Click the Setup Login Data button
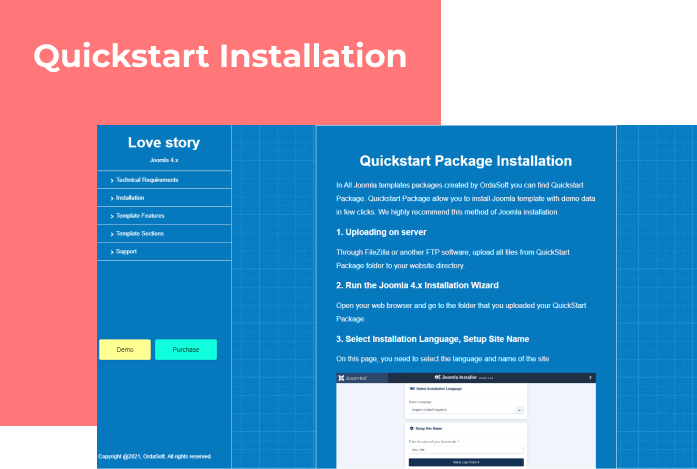This screenshot has width=697, height=469. click(466, 462)
